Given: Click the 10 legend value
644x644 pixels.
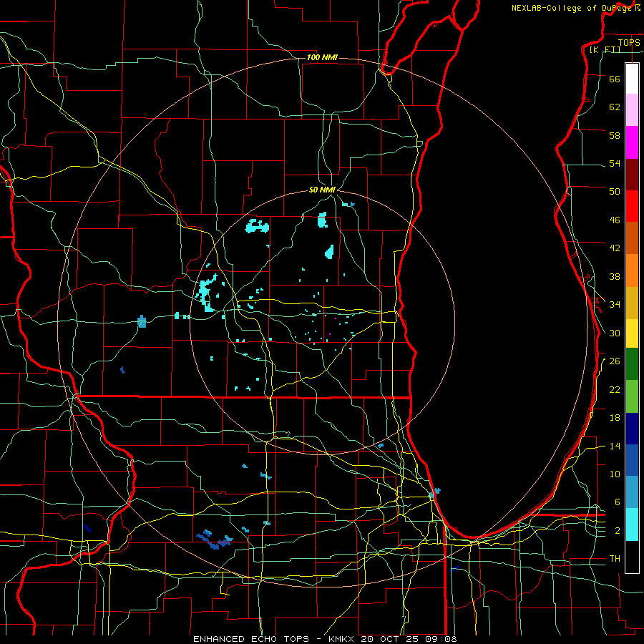Looking at the screenshot, I should click(615, 474).
